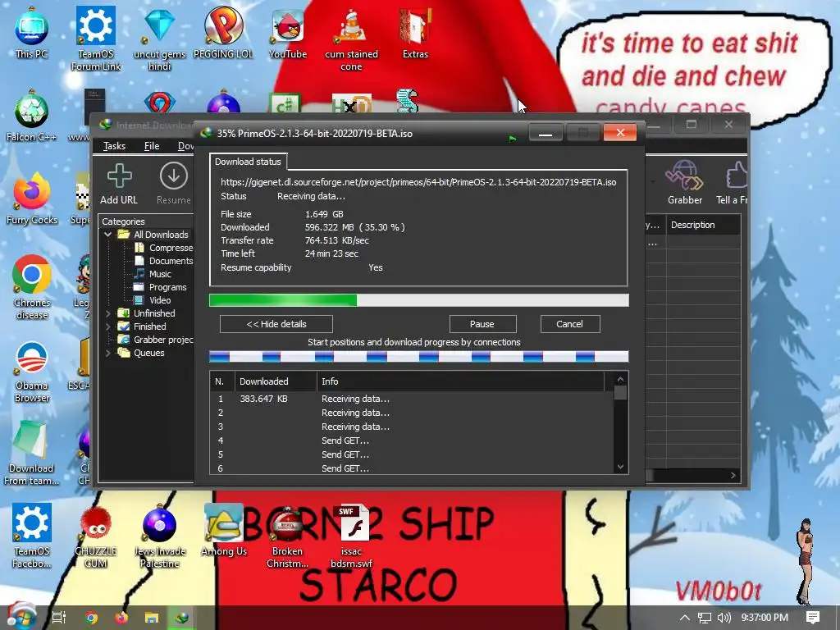Open Task View in the taskbar
Image resolution: width=840 pixels, height=630 pixels.
coord(59,618)
